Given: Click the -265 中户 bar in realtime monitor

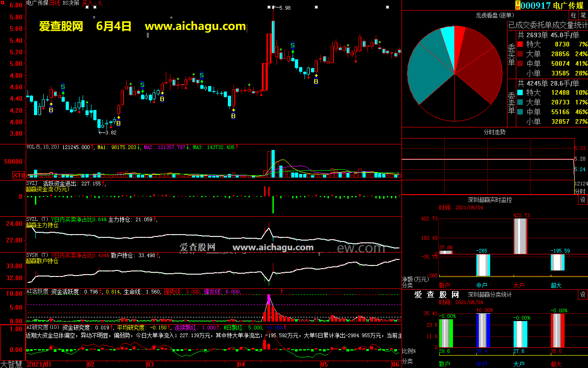Looking at the screenshot, I should coord(483,265).
